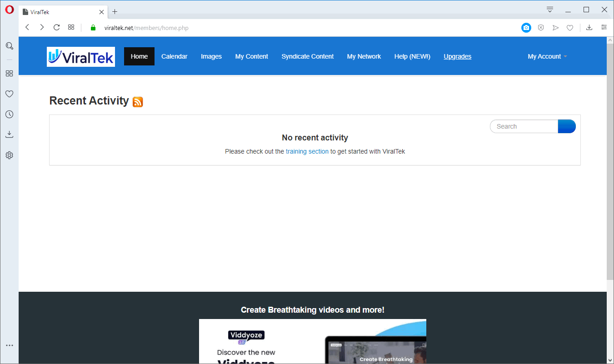The image size is (614, 364).
Task: Click 'Create Breathtaking videos and more!' heading
Action: (313, 310)
